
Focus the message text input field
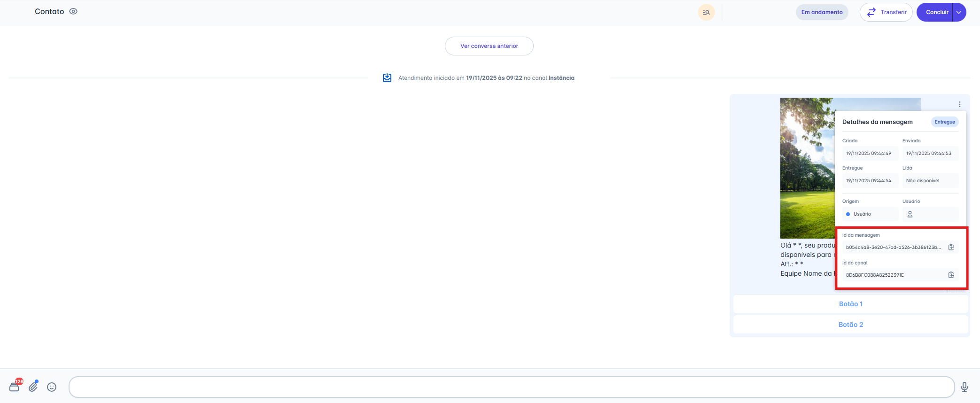[x=511, y=387]
